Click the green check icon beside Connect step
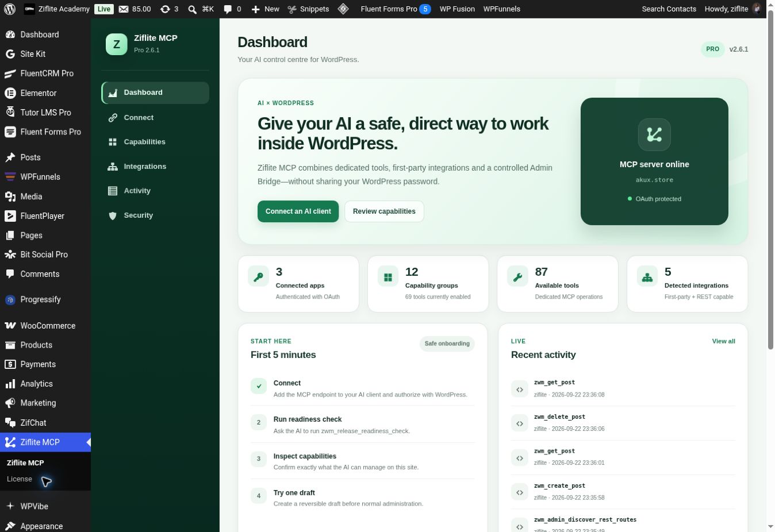Image resolution: width=775 pixels, height=532 pixels. 259,386
